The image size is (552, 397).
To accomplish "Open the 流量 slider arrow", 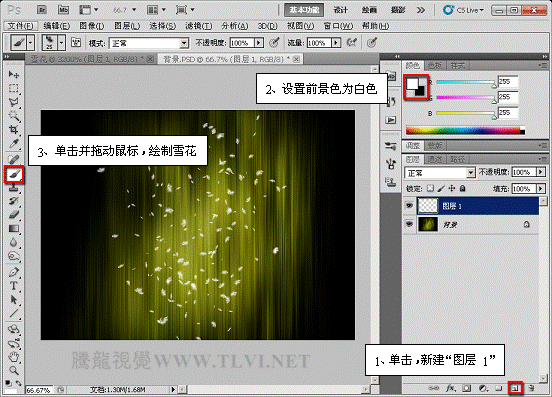I will click(336, 43).
